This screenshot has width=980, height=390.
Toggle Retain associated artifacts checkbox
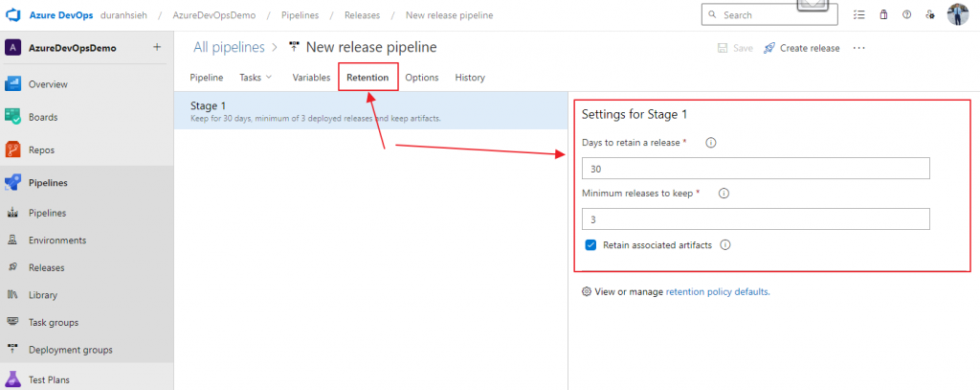590,245
